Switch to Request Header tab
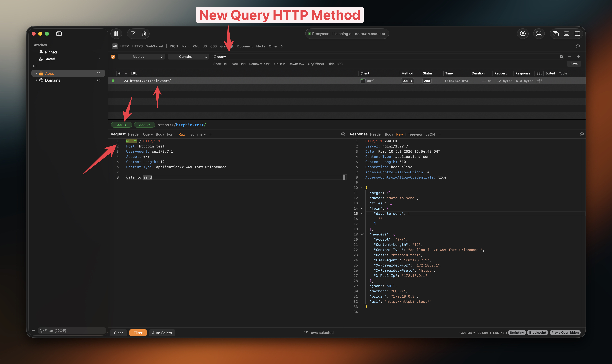Screen dimensions: 612x364 (x=134, y=134)
